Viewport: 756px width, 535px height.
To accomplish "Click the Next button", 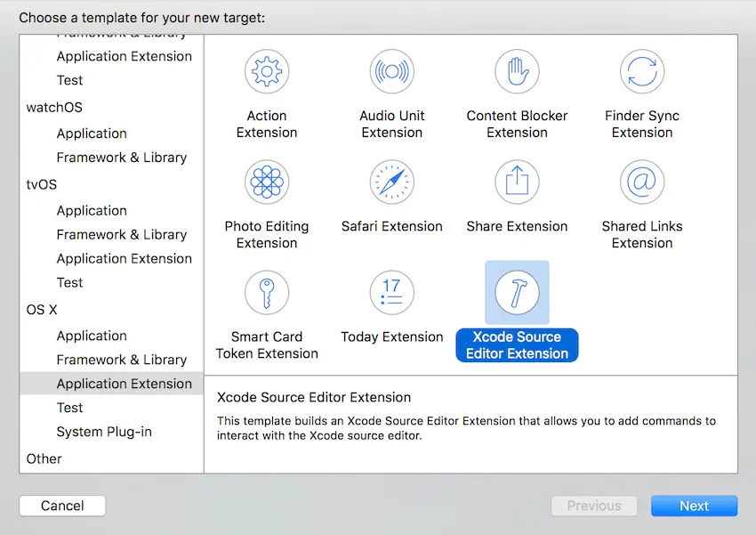I will 695,506.
